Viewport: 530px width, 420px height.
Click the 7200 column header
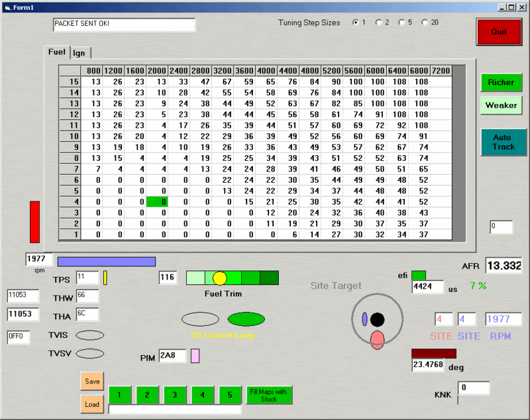[441, 71]
